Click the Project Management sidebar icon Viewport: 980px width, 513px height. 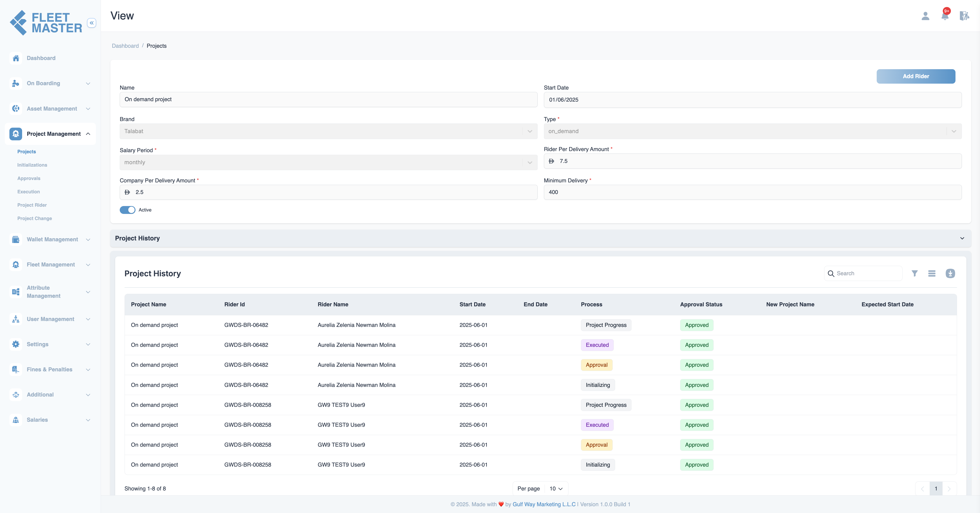[x=16, y=134]
